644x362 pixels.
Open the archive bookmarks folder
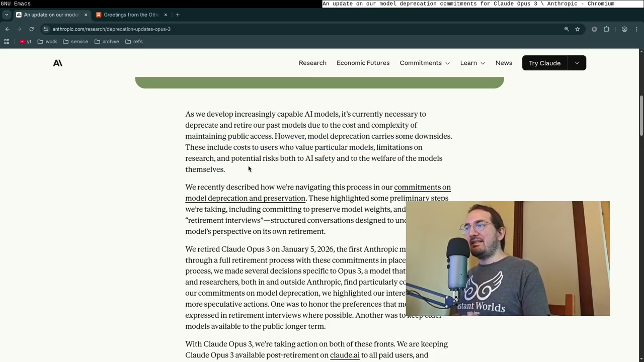[107, 42]
